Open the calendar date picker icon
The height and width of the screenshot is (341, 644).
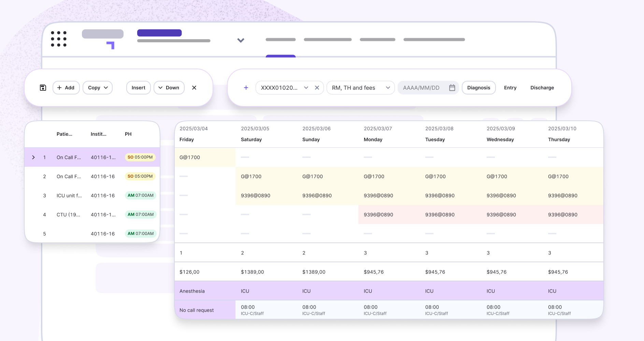pyautogui.click(x=452, y=88)
